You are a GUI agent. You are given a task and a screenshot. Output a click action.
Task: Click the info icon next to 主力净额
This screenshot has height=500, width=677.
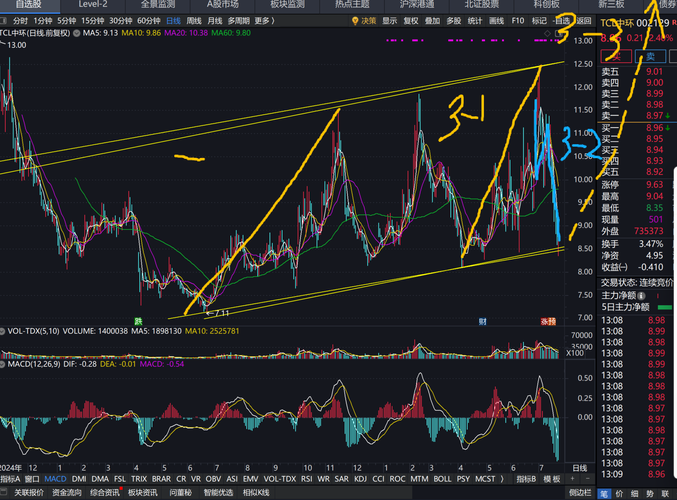642,296
